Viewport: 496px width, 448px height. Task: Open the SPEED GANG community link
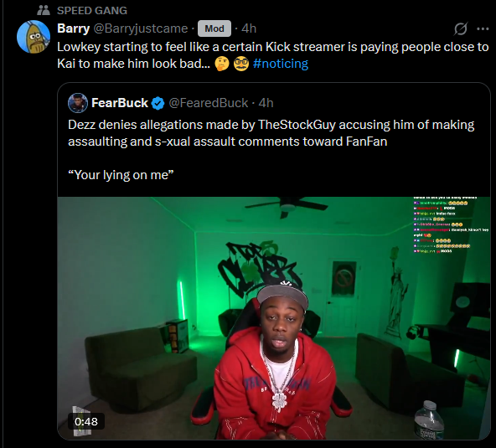click(x=91, y=10)
